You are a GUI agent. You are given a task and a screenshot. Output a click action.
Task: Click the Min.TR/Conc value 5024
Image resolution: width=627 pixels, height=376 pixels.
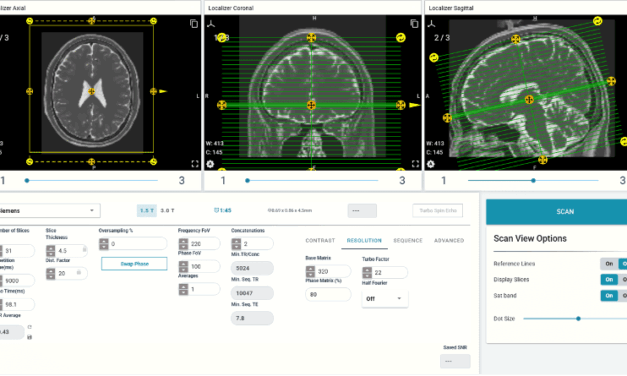coord(252,268)
